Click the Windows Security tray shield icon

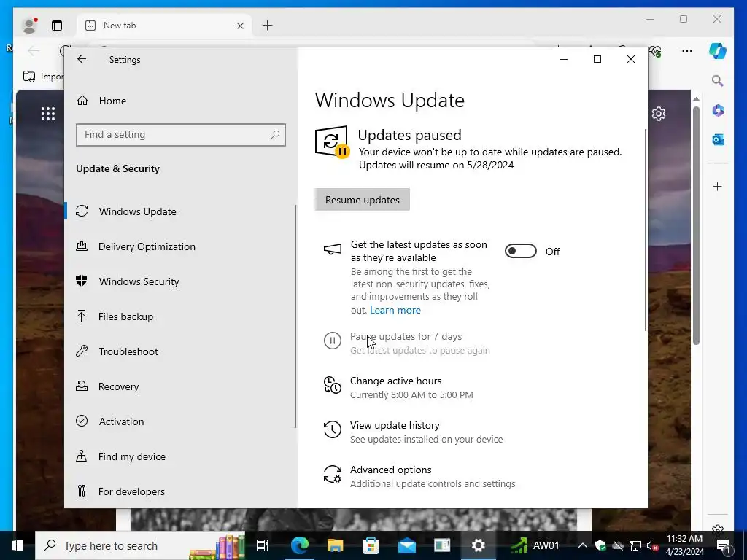point(600,545)
